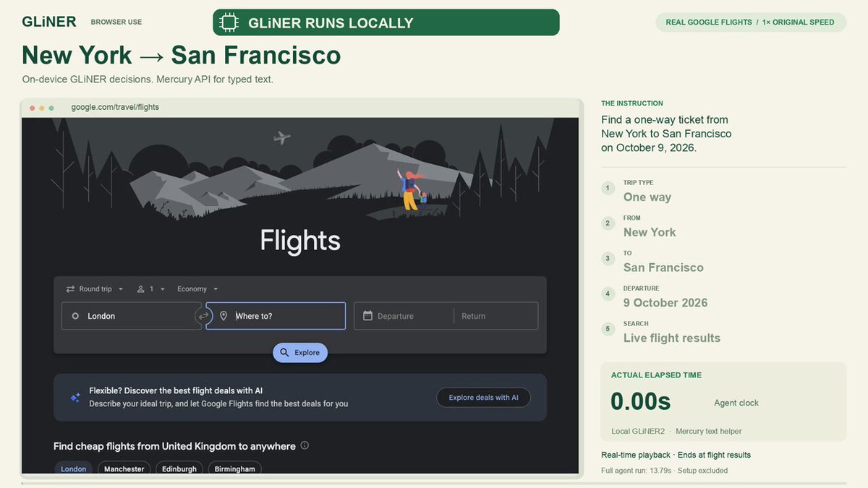Screen dimensions: 868x488
Task: Click 'Find cheap flights from United Kingdom to anywhere'
Action: [174, 446]
